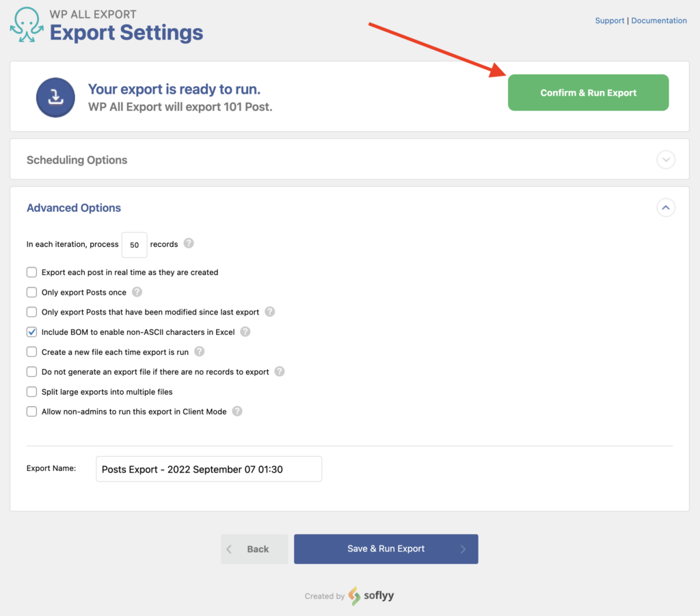This screenshot has width=700, height=616.
Task: Collapse the Advanced Options section
Action: point(665,208)
